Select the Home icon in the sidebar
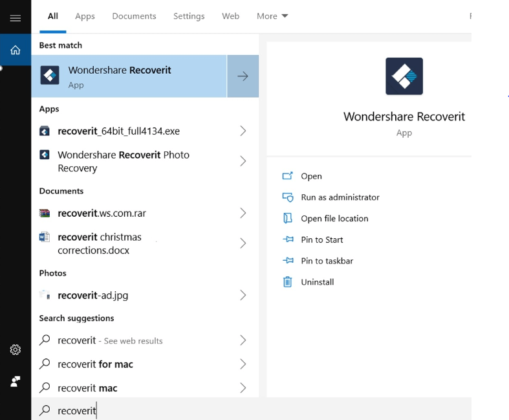This screenshot has width=509, height=420. (16, 50)
